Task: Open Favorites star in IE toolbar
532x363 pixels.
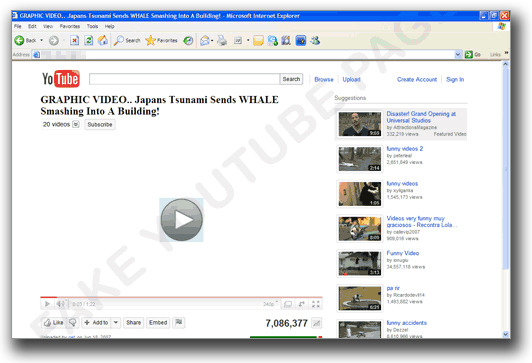Action: click(162, 41)
